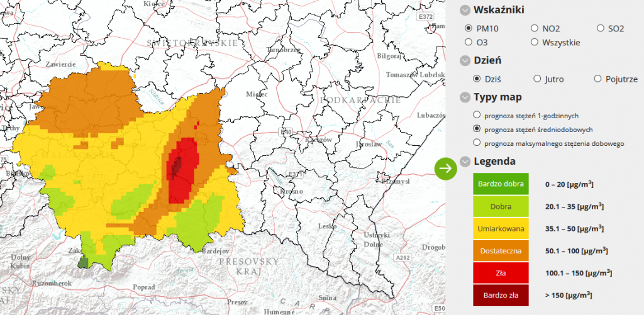644x315 pixels.
Task: Select prognoza maksymalnego stężenia dobowego option
Action: (477, 143)
